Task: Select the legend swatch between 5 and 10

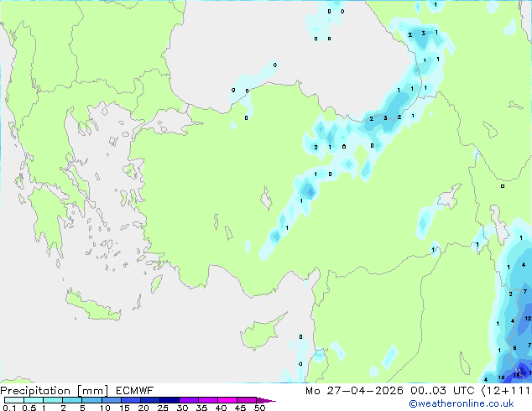Action: tap(91, 400)
